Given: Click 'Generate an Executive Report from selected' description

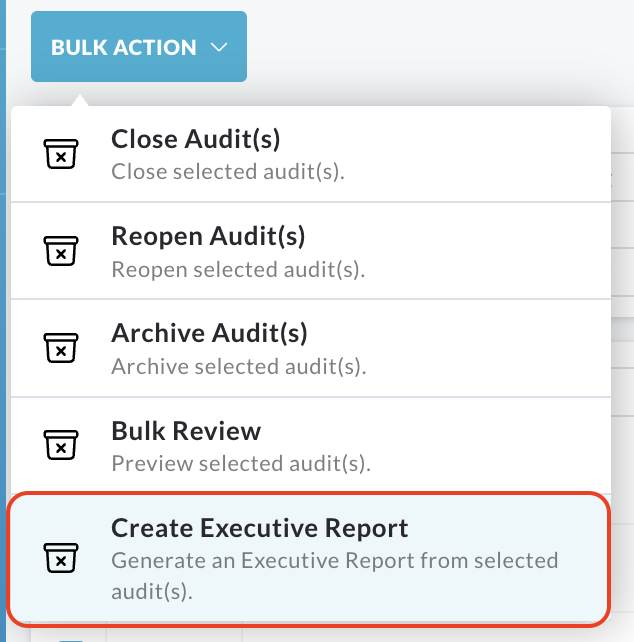Looking at the screenshot, I should 335,561.
